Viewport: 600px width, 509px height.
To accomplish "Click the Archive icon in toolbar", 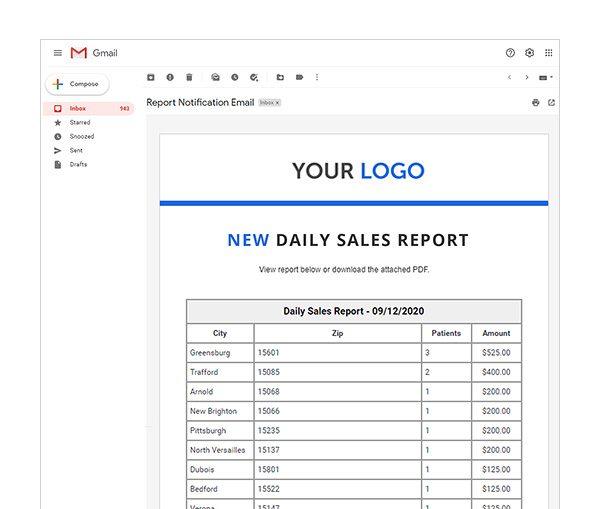I will click(151, 77).
